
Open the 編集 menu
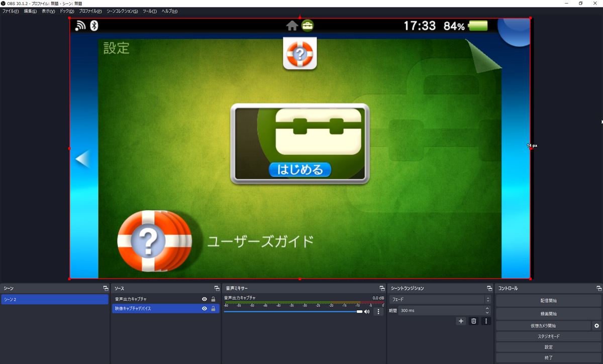coord(30,11)
